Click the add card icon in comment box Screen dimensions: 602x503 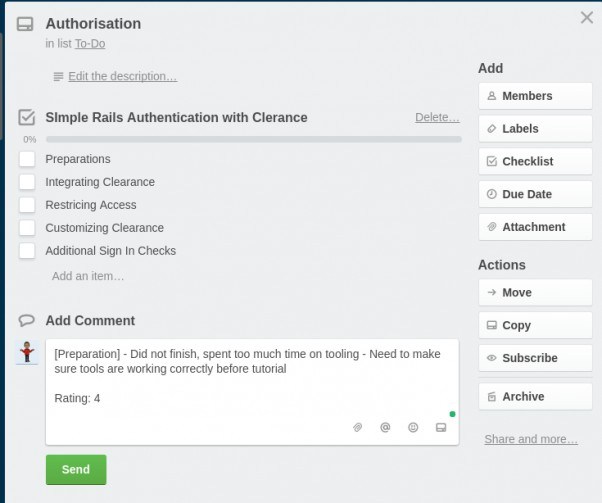[441, 427]
